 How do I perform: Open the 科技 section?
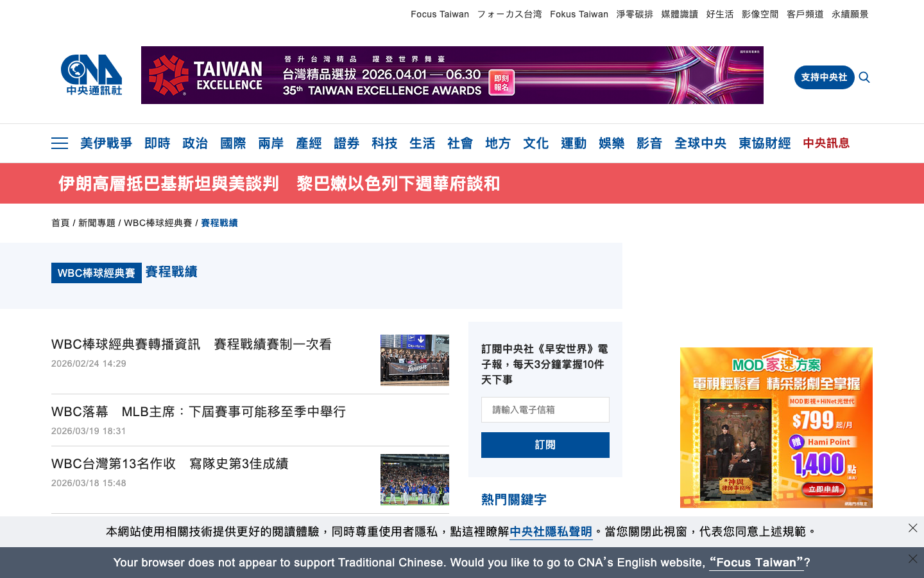pos(384,143)
